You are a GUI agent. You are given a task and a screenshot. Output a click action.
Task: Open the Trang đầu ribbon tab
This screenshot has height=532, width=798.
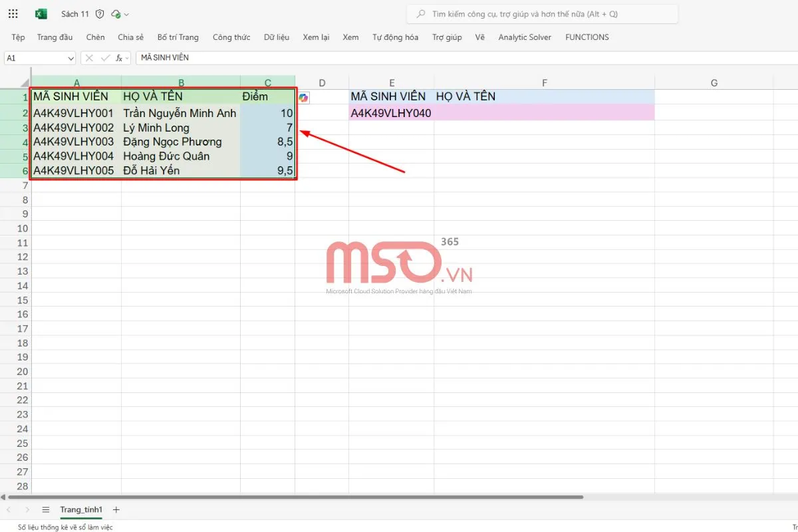pos(55,37)
